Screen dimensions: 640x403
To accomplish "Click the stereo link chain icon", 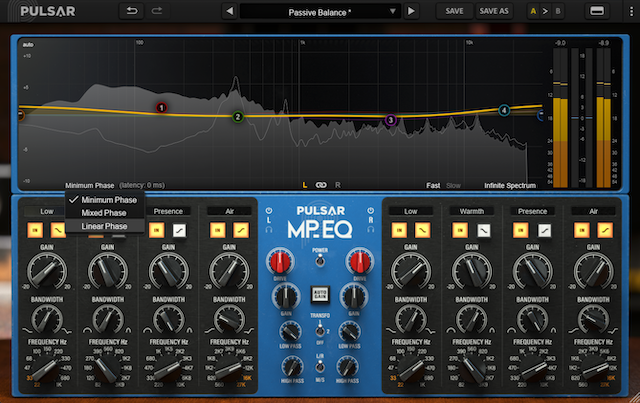I will tap(321, 185).
